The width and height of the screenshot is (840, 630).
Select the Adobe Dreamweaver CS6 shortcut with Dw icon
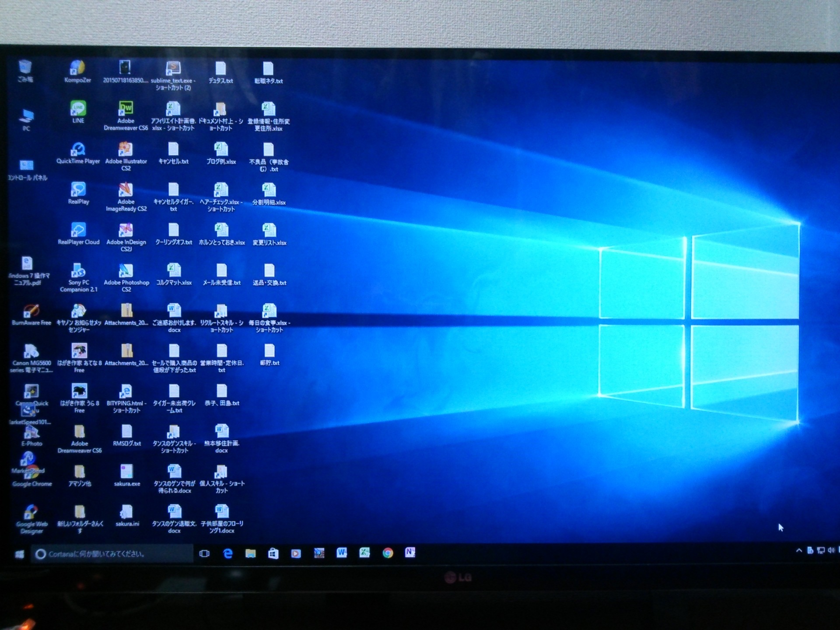click(126, 115)
